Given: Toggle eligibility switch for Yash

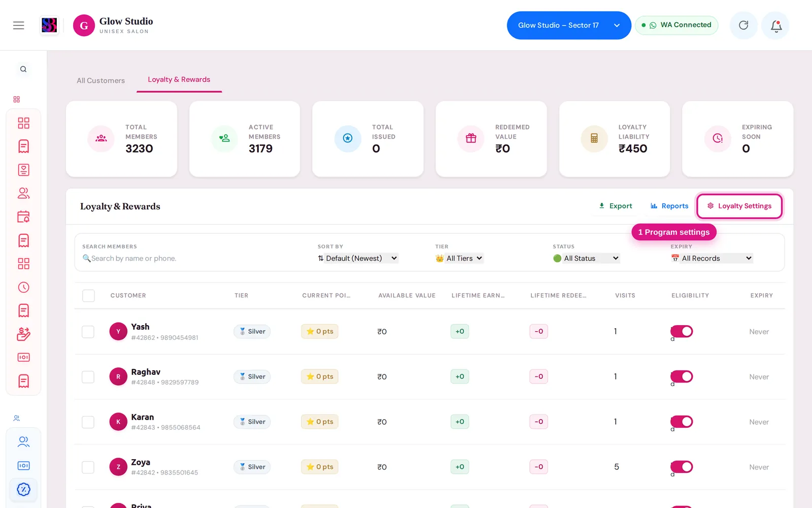Looking at the screenshot, I should [682, 332].
